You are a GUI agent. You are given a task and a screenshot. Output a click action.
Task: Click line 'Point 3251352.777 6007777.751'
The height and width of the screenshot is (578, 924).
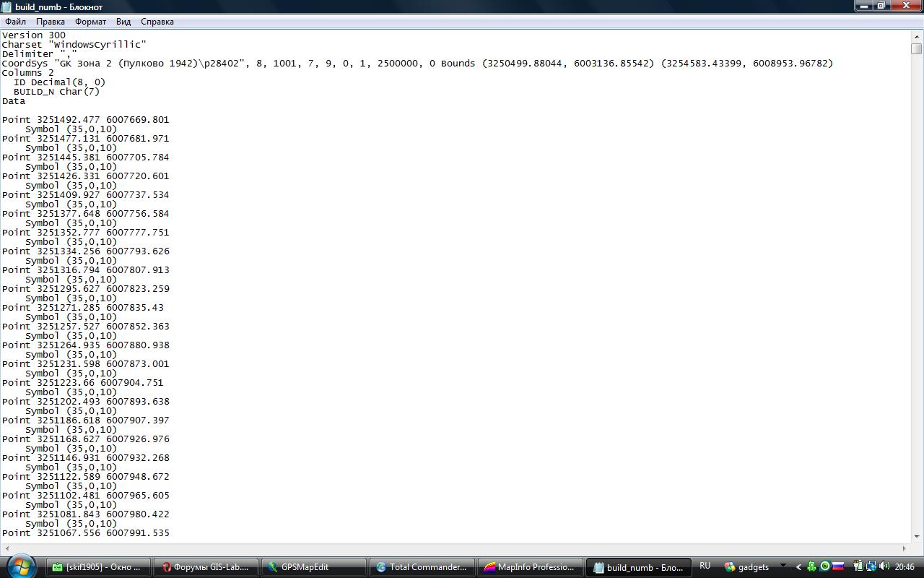point(86,232)
